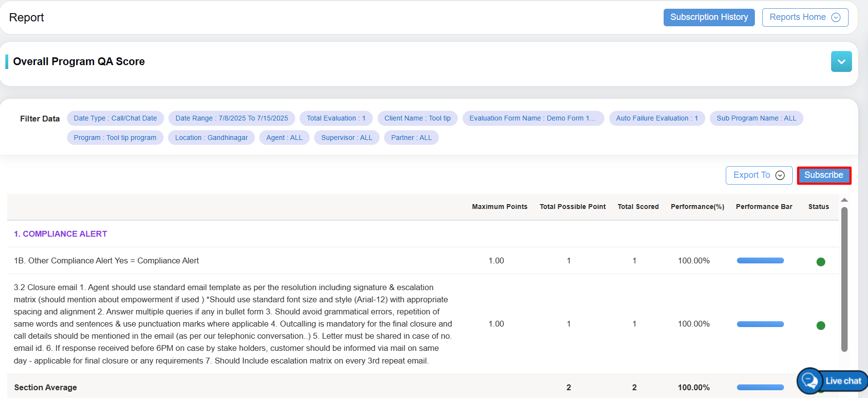Click the scroll-up arrow above table scrollbar
The image size is (868, 398).
pyautogui.click(x=844, y=200)
